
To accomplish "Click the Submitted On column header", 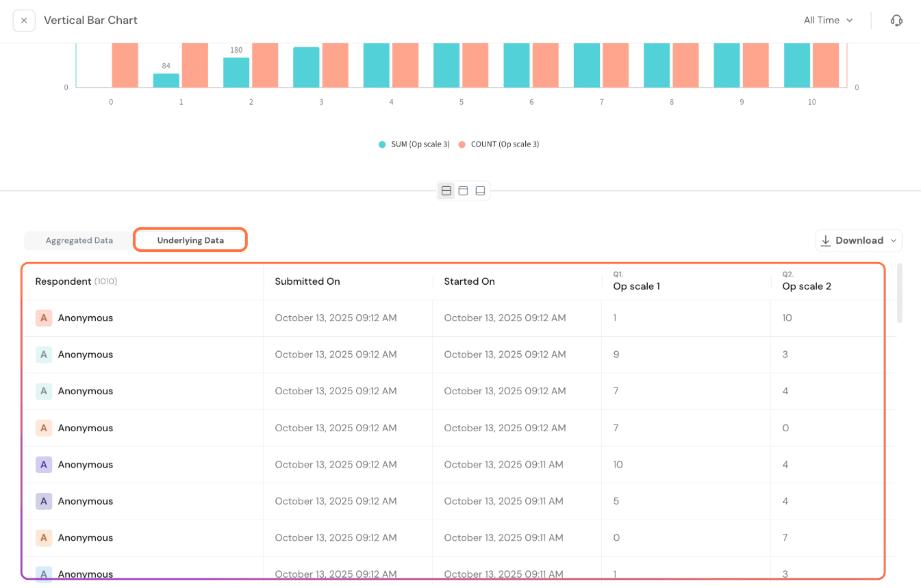I will [307, 281].
